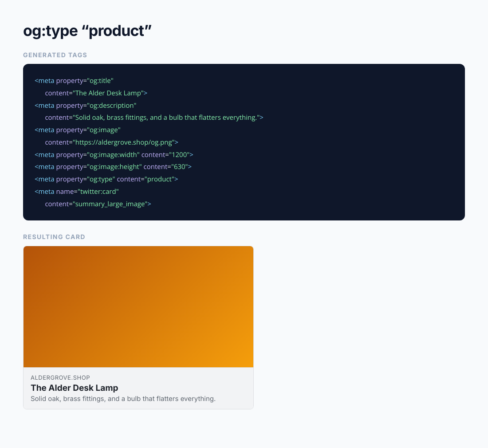The image size is (488, 448).
Task: Click the GENERATED TAGS section label
Action: 55,55
